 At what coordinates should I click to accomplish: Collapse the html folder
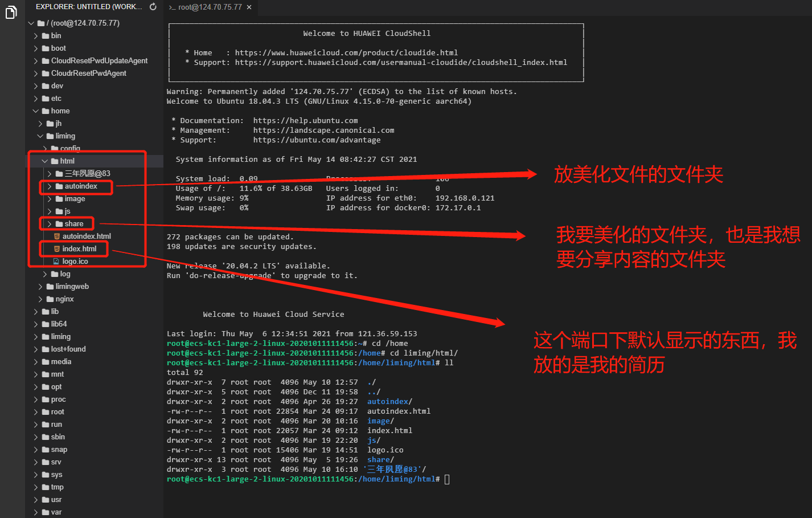[44, 161]
